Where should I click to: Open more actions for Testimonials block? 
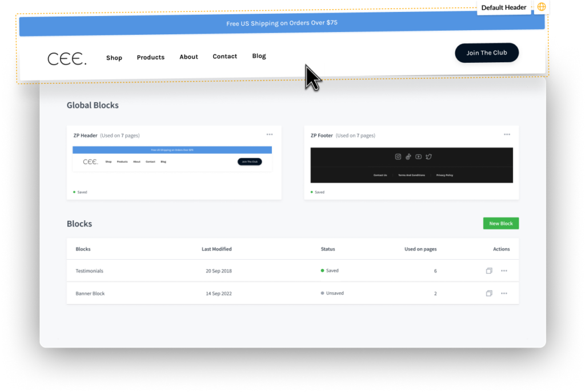[x=504, y=271]
